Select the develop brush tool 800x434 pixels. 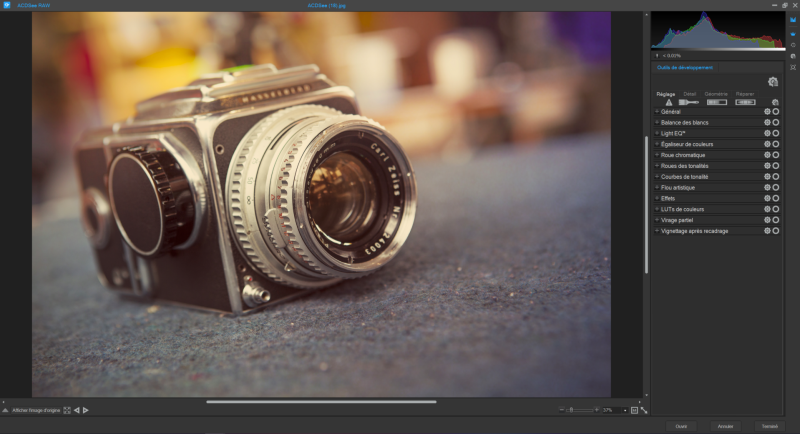tap(689, 103)
